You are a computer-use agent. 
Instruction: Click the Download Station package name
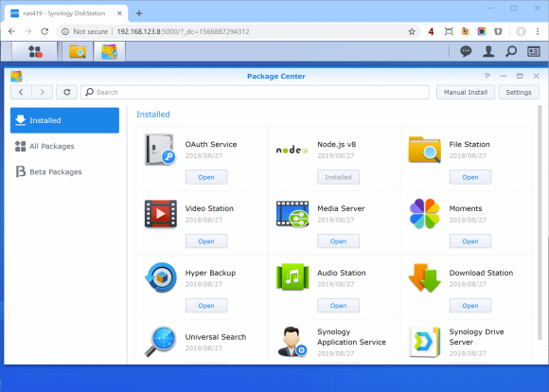pyautogui.click(x=481, y=273)
